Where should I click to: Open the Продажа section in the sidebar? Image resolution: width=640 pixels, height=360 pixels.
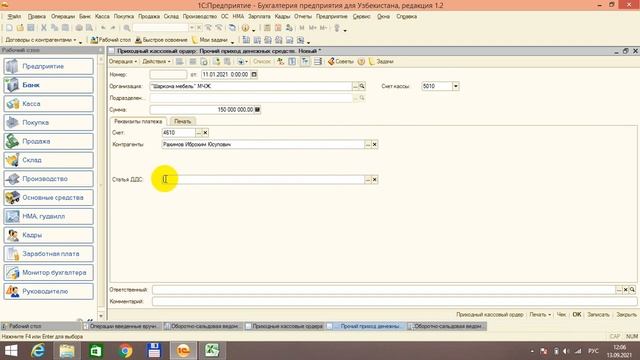49,141
